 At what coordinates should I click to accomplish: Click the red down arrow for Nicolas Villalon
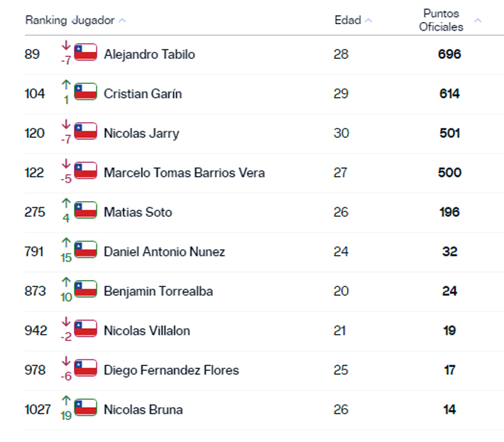pos(66,323)
